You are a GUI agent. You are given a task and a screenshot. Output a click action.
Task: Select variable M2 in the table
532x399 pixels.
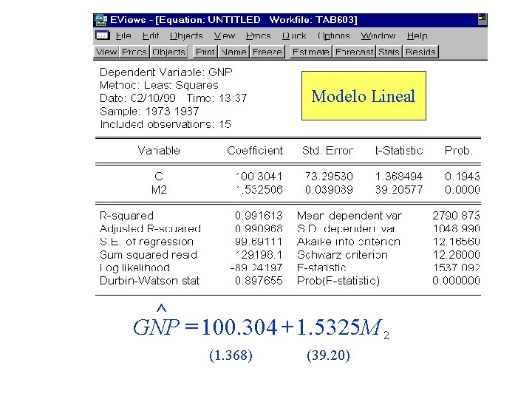click(159, 190)
